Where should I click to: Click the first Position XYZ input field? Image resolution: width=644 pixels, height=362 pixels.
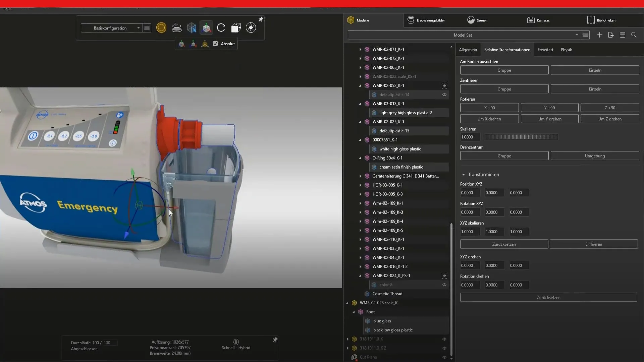pyautogui.click(x=470, y=193)
